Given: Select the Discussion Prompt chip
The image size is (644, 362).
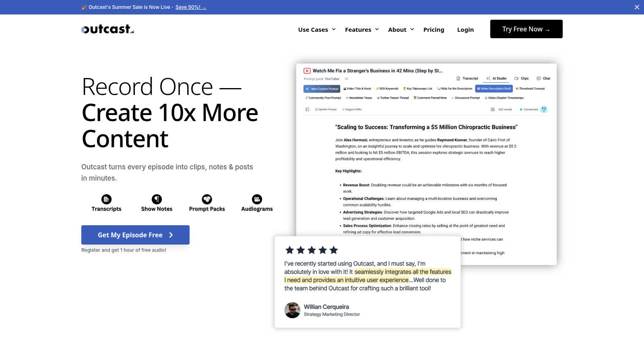Looking at the screenshot, I should [x=465, y=98].
